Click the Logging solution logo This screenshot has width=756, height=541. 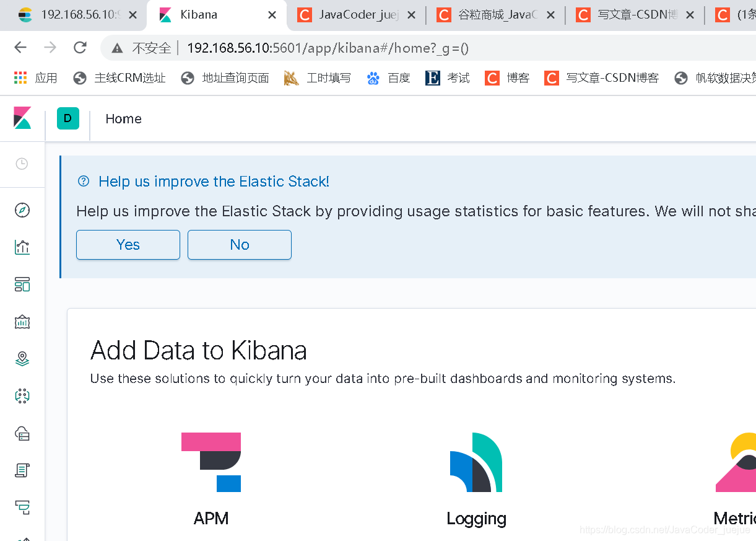click(476, 462)
